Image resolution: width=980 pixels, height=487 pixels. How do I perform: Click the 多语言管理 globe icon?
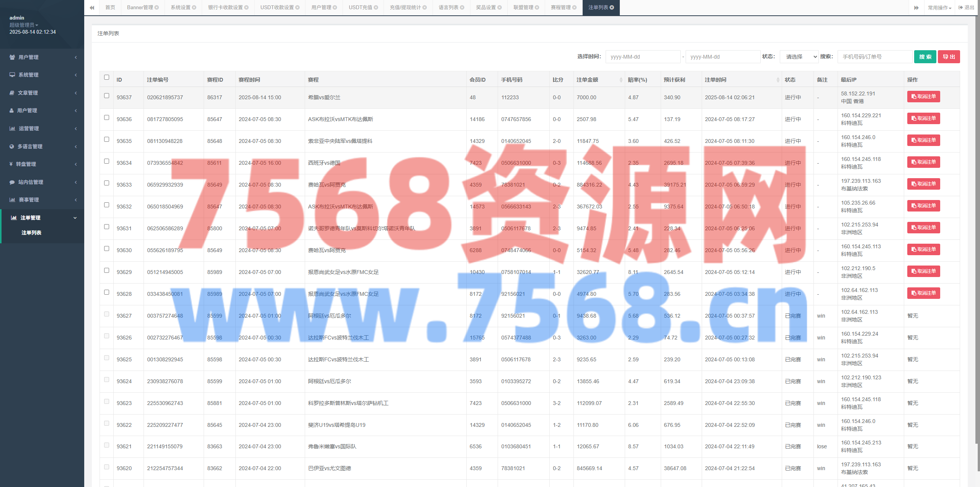12,146
